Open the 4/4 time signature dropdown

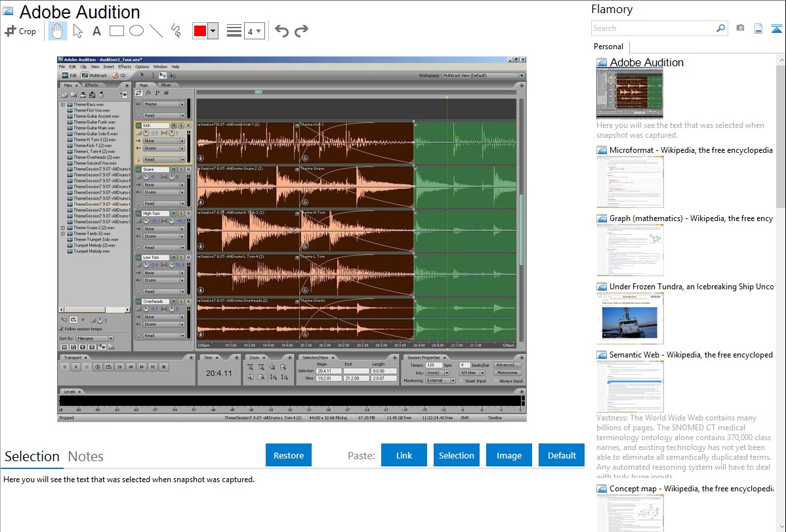click(x=472, y=373)
